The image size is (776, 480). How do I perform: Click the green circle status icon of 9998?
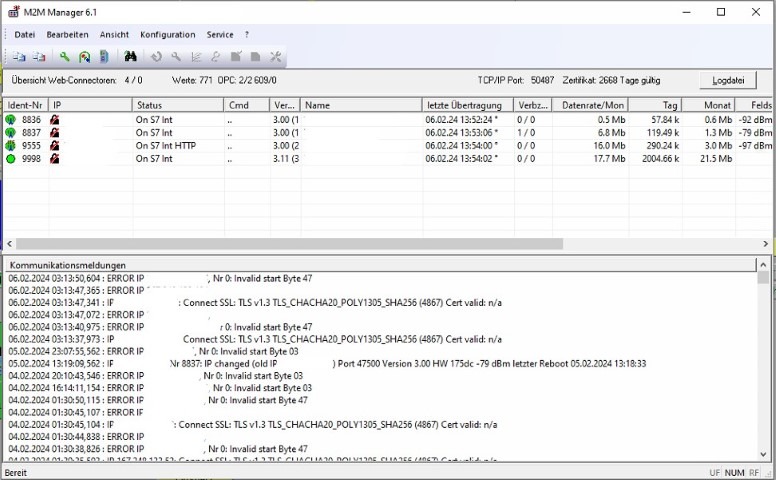tap(10, 159)
